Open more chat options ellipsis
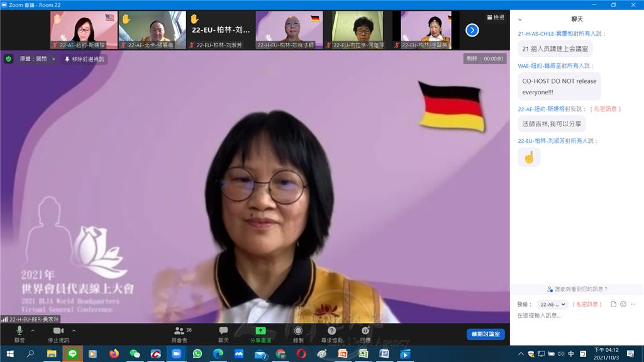The height and width of the screenshot is (362, 644). [633, 305]
